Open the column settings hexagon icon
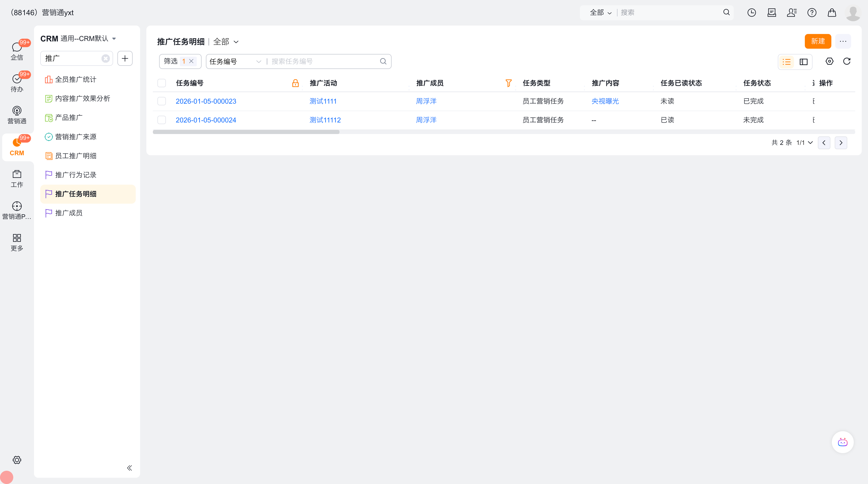This screenshot has height=484, width=868. [x=829, y=61]
